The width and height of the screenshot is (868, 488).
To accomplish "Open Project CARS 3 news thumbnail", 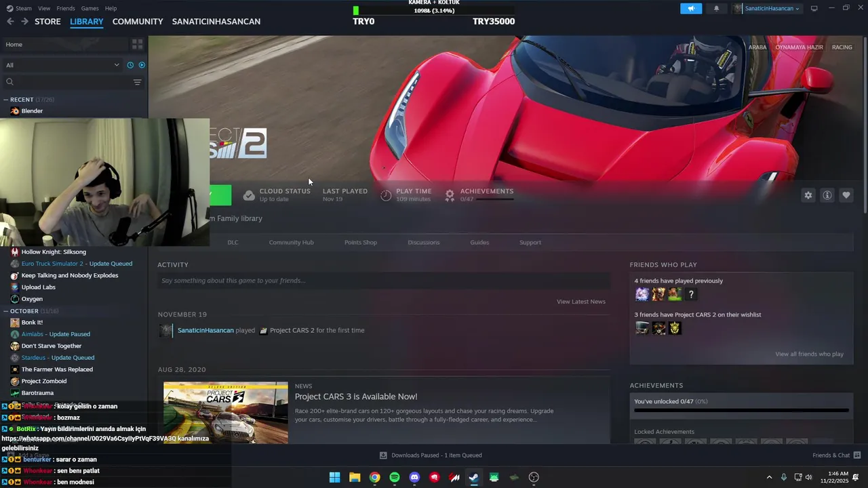I will [226, 413].
